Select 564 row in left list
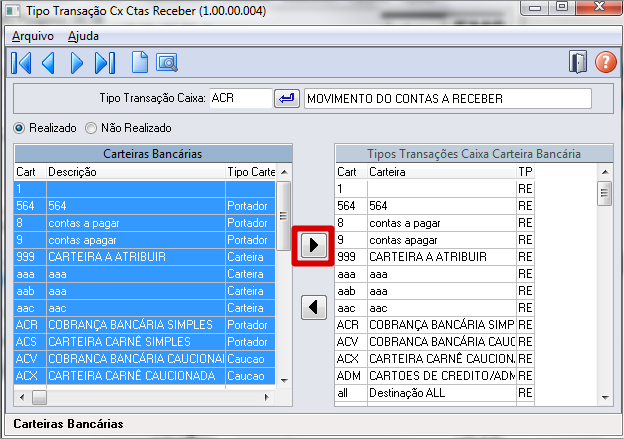This screenshot has width=624, height=439. point(144,206)
